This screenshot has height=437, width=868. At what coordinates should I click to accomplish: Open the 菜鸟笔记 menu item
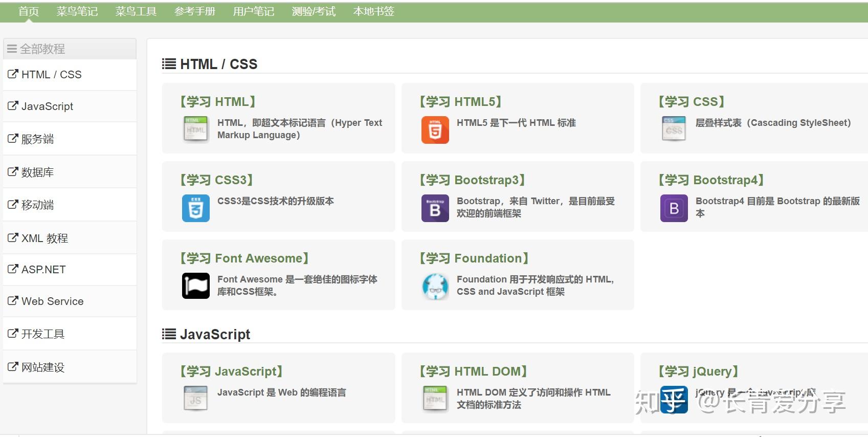(77, 11)
